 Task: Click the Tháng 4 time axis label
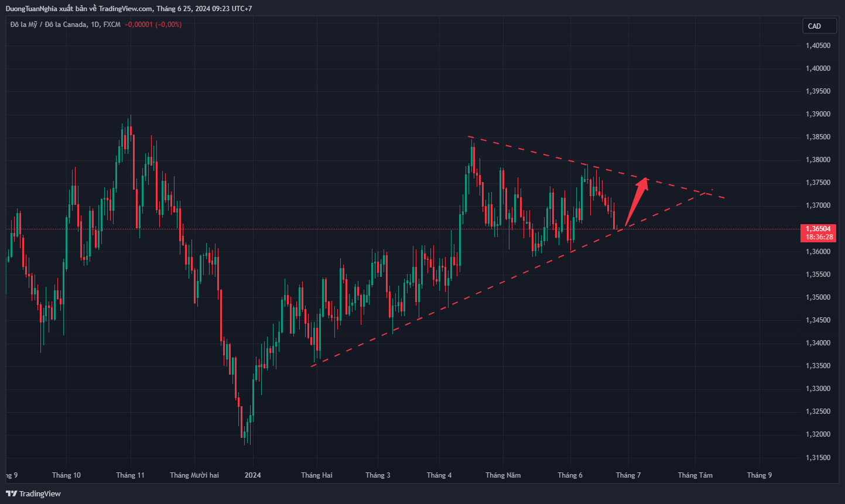(x=439, y=475)
